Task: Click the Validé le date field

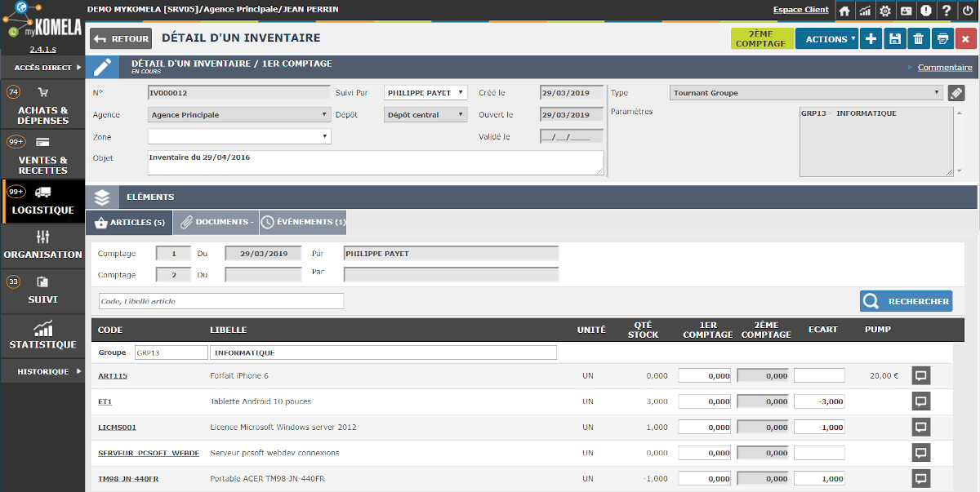Action: pos(572,136)
